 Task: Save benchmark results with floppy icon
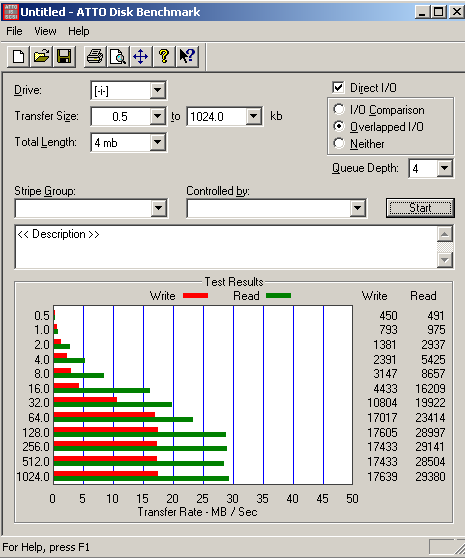click(64, 56)
